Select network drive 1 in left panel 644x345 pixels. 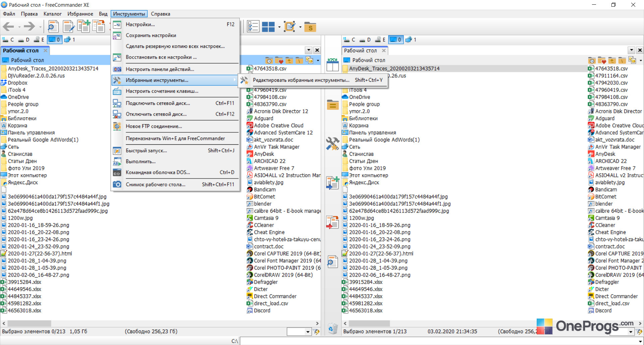tap(69, 40)
